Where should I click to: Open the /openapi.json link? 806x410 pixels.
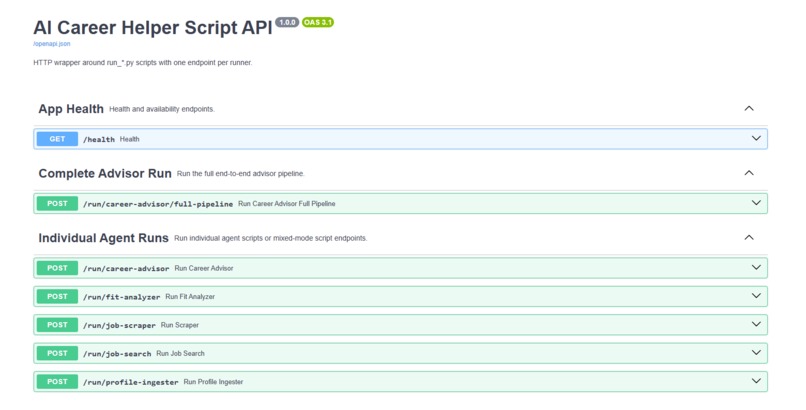click(52, 44)
